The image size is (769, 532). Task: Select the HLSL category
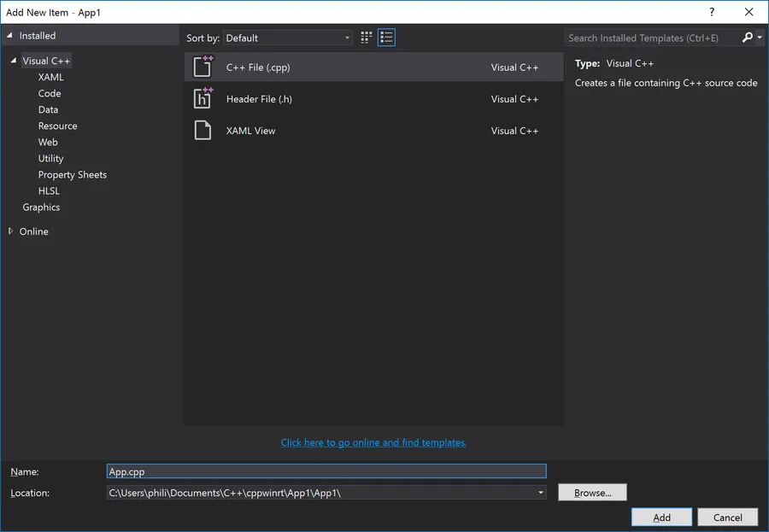tap(49, 190)
